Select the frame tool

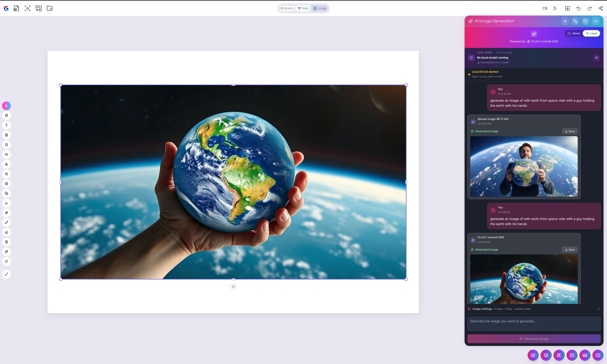point(7,145)
